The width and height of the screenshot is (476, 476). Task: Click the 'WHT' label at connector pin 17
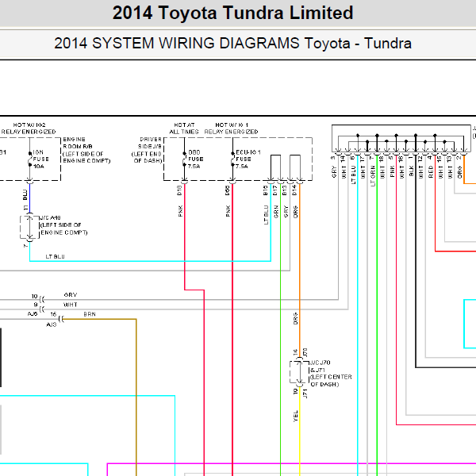click(363, 172)
